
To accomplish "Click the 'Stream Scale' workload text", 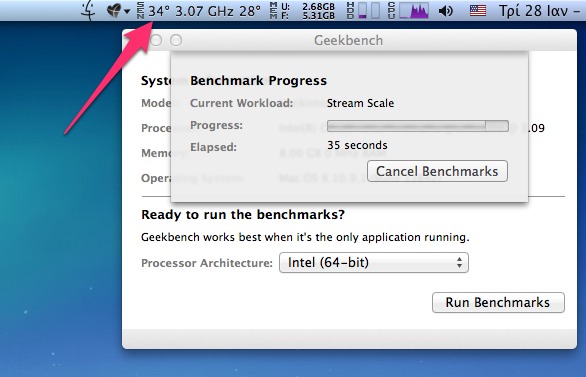I will click(x=360, y=103).
